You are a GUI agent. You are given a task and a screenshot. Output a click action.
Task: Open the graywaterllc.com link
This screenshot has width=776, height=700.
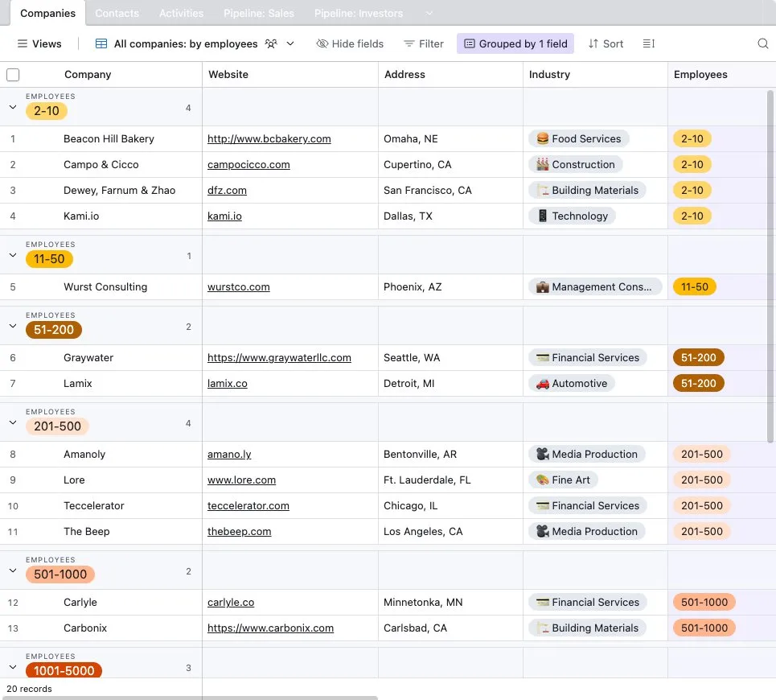[x=279, y=357]
